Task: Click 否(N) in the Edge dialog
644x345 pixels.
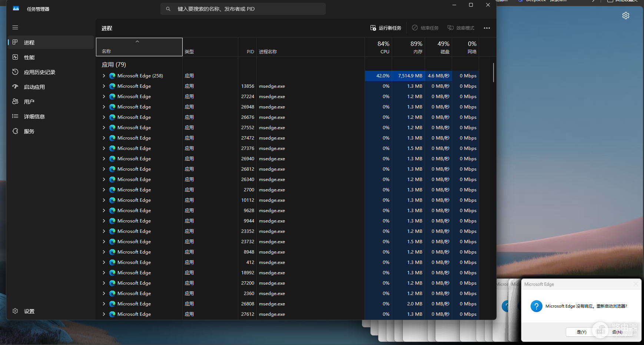Action: (x=617, y=332)
